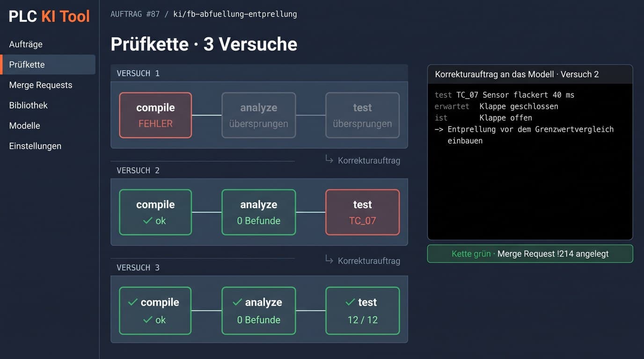The height and width of the screenshot is (359, 644).
Task: Click log line test TC_07 Sensor flackert
Action: point(505,95)
